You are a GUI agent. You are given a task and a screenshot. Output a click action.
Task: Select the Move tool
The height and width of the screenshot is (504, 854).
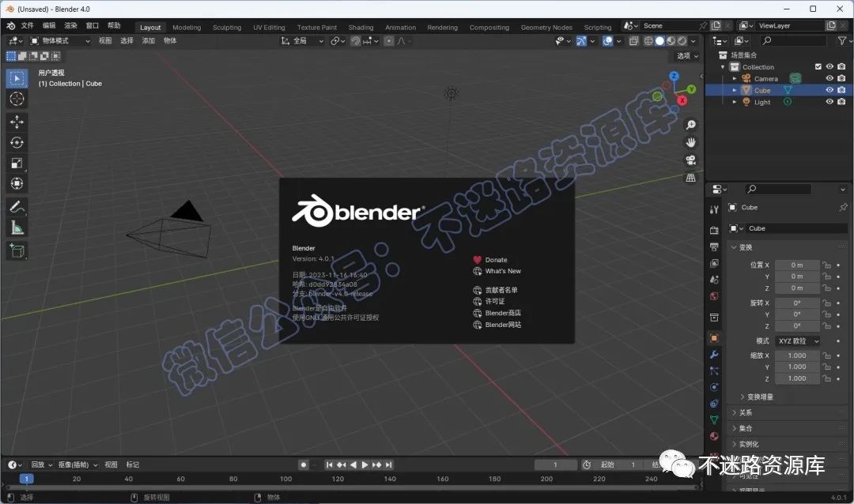tap(17, 122)
